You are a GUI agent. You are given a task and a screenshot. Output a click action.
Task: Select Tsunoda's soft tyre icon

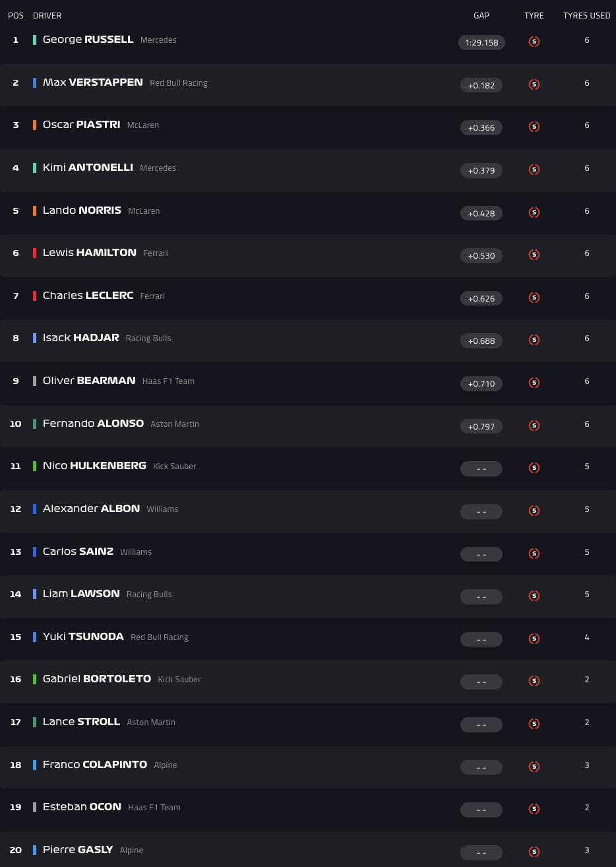tap(534, 639)
